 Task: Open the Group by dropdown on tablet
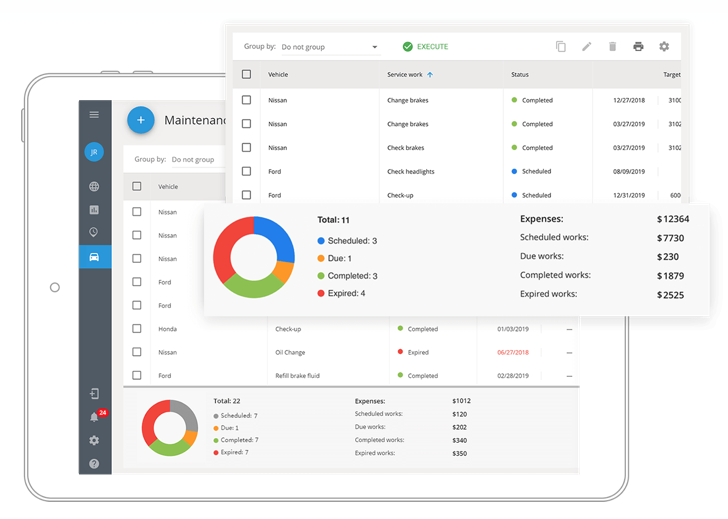pyautogui.click(x=192, y=159)
